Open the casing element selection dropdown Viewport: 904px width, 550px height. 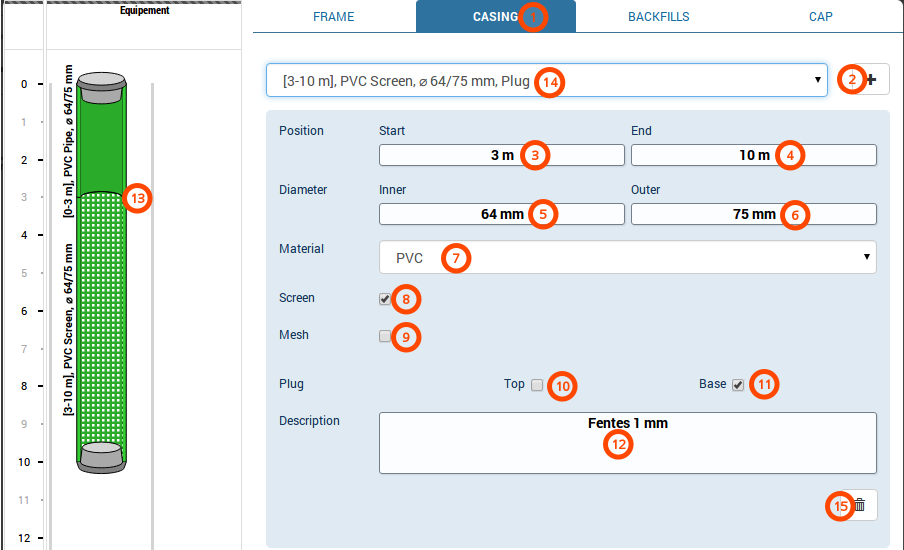point(546,80)
